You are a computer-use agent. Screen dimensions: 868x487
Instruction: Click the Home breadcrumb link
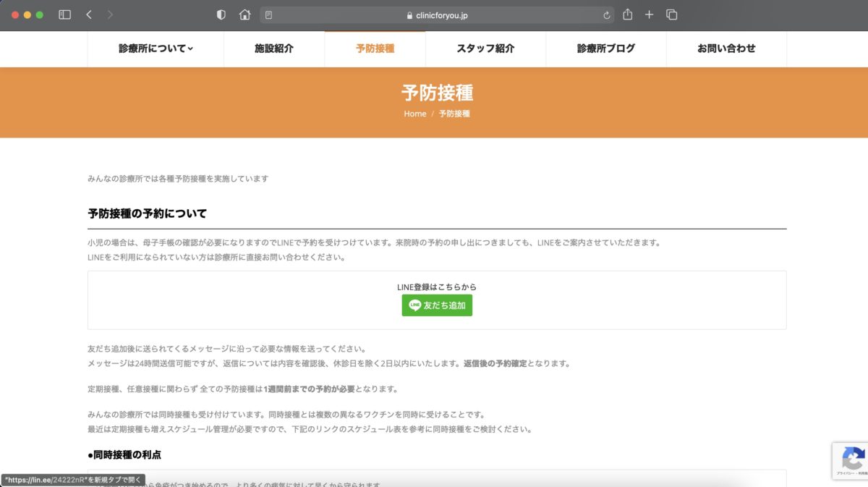click(x=415, y=114)
